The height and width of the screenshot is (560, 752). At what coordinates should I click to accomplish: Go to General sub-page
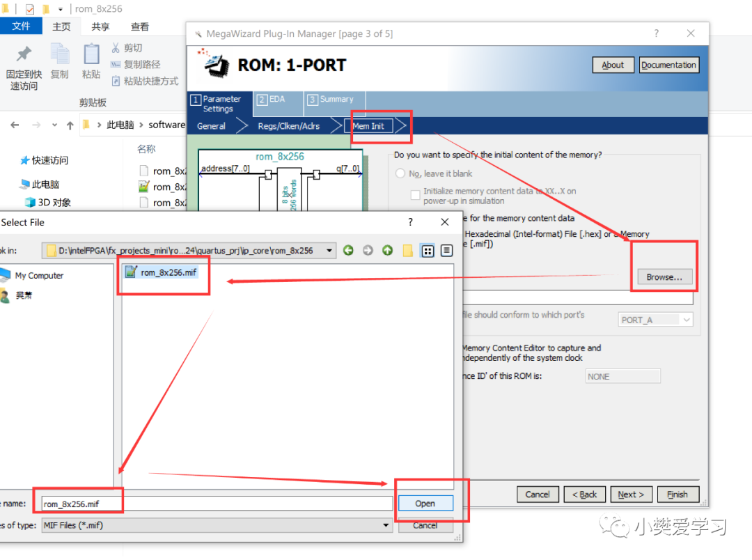(211, 126)
